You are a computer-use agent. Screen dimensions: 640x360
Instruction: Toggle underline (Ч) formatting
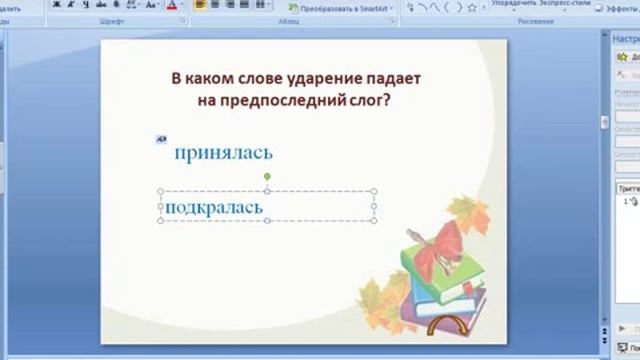click(x=86, y=4)
